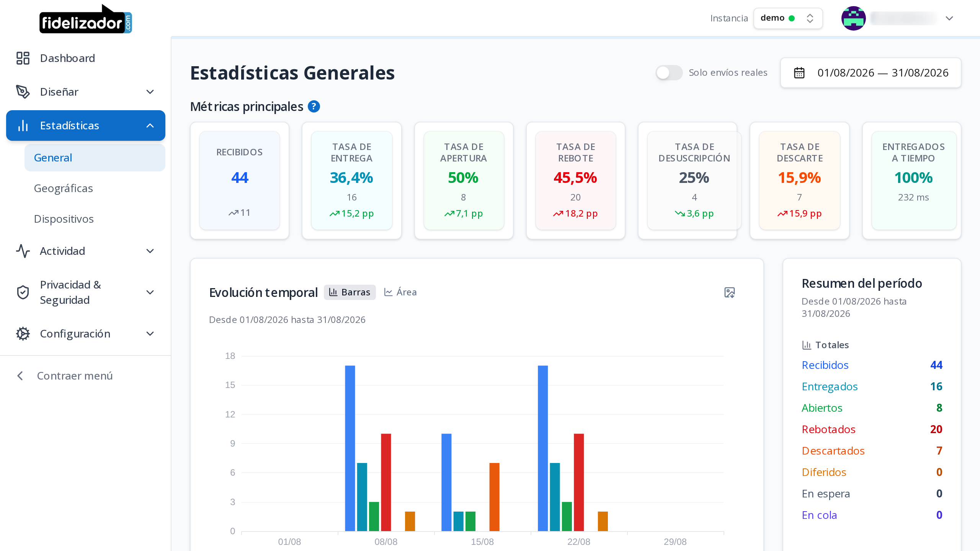980x551 pixels.
Task: Click Recibidos in period summary
Action: pyautogui.click(x=825, y=365)
